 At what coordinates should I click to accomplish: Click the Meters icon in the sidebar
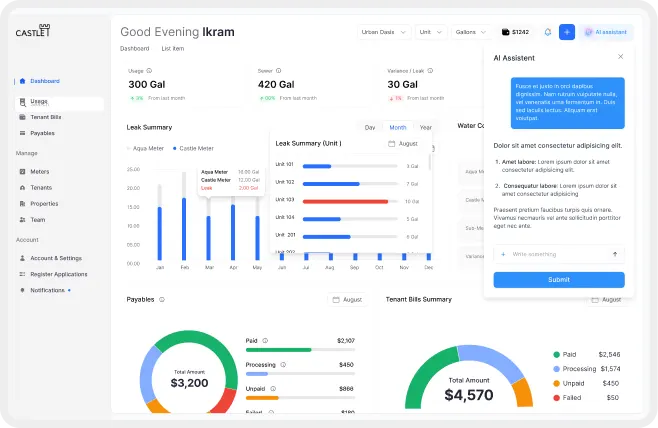23,172
